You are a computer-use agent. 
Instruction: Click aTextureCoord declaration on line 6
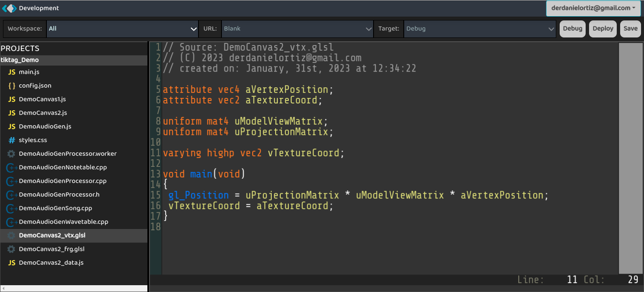[281, 100]
